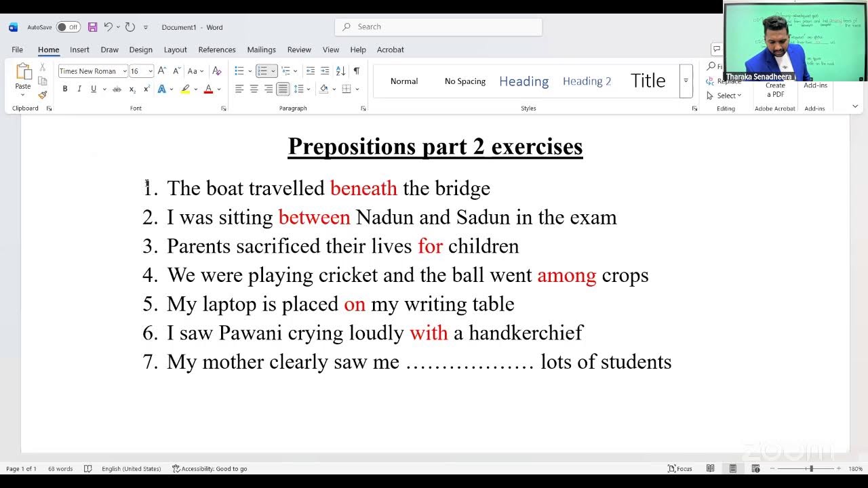The width and height of the screenshot is (868, 488).
Task: Adjust the zoom slider in status bar
Action: (x=811, y=468)
